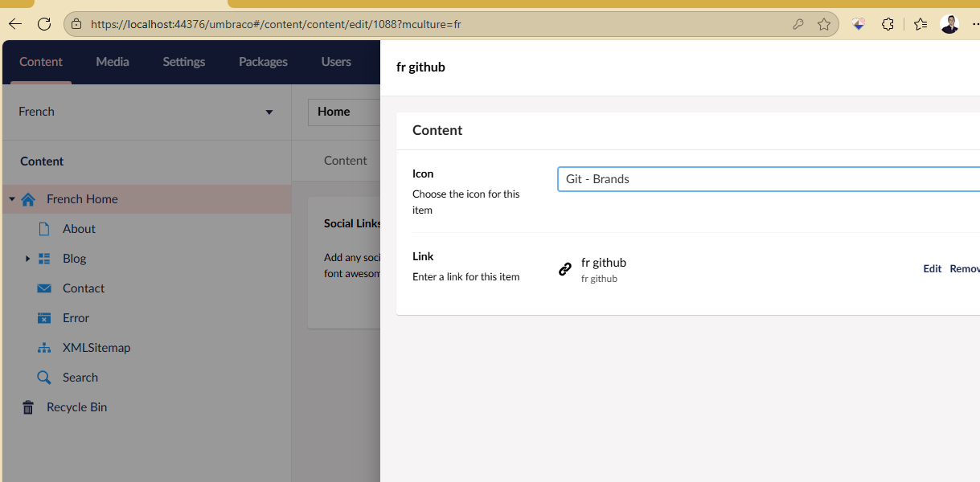This screenshot has width=980, height=482.
Task: Click the Error page icon
Action: (x=44, y=318)
